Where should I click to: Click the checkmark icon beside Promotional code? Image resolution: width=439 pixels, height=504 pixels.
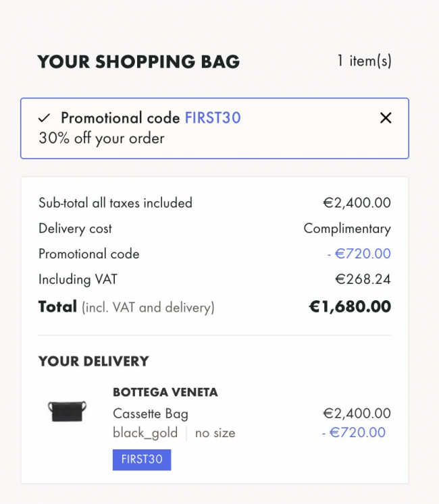coord(45,118)
